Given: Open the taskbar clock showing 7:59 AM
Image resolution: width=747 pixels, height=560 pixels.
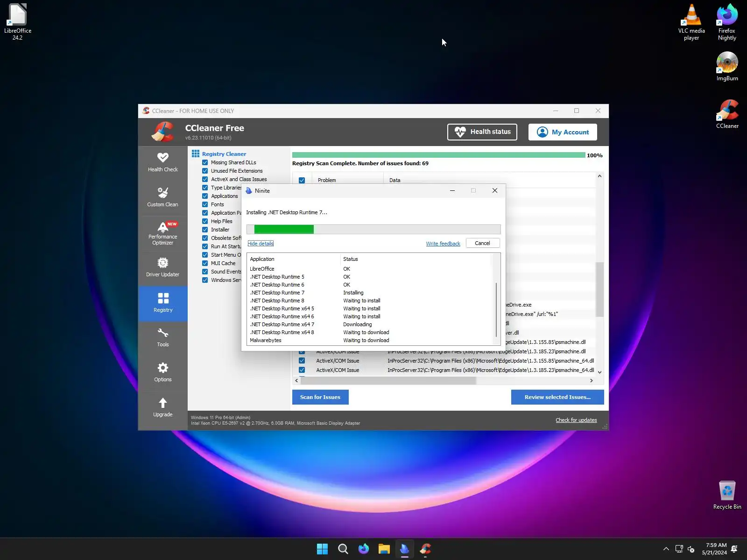Looking at the screenshot, I should (714, 549).
